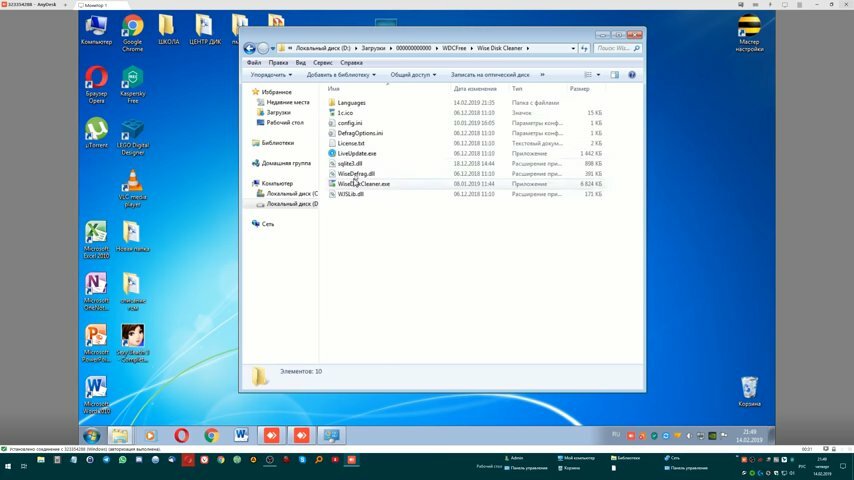
Task: Expand the Общий доступ dropdown
Action: pyautogui.click(x=413, y=75)
